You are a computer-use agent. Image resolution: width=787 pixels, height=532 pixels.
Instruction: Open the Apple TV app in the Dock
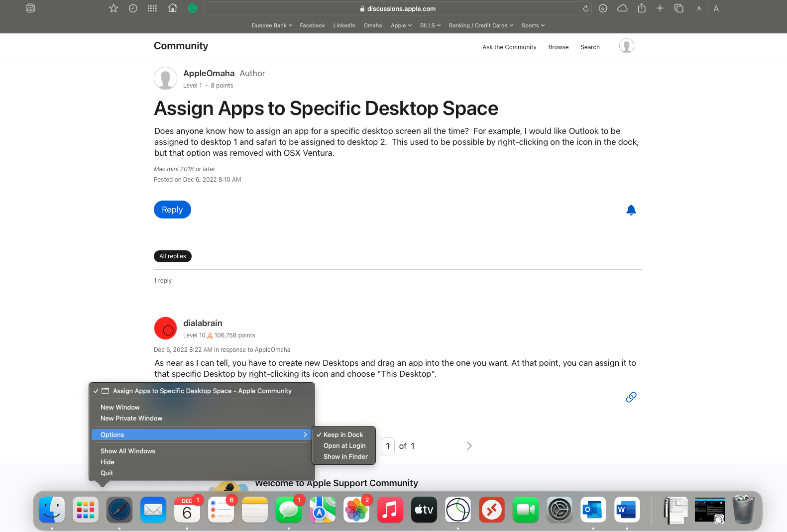pos(424,510)
